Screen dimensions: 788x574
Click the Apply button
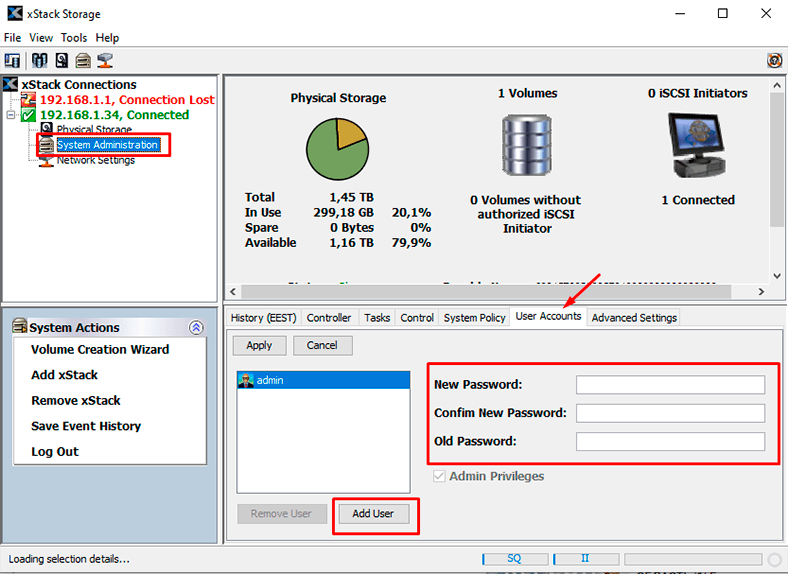coord(259,345)
